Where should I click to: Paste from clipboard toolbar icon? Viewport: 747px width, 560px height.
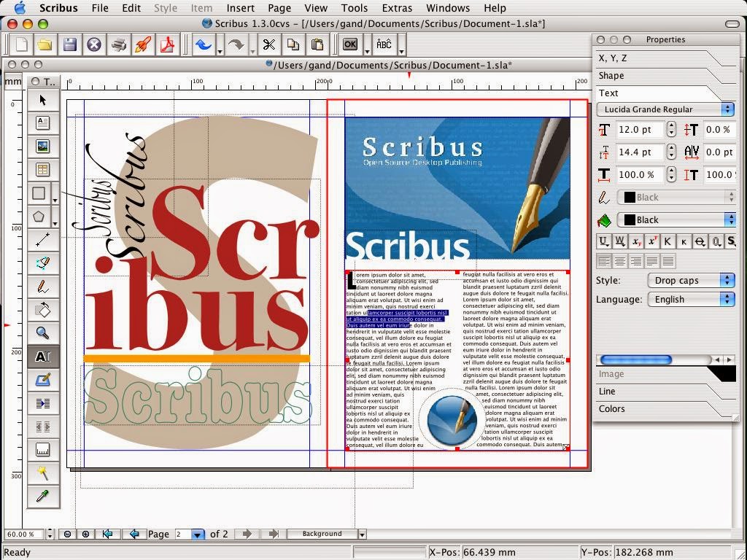(x=317, y=44)
